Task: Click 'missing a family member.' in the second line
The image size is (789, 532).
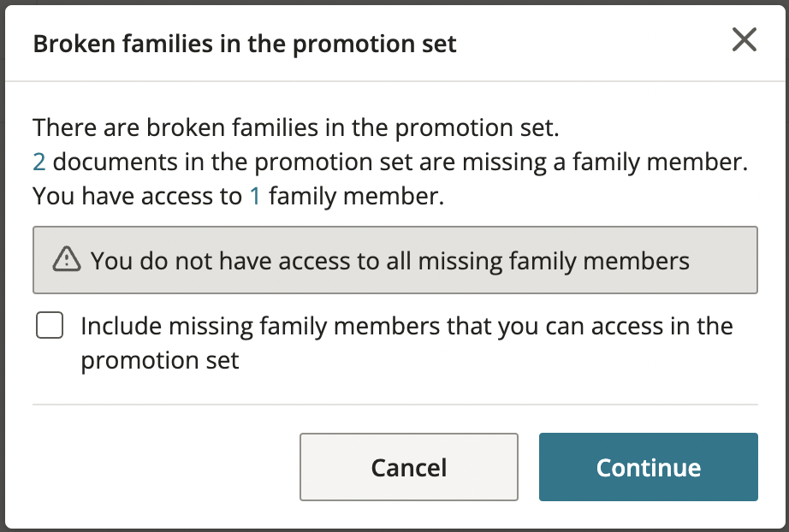Action: pyautogui.click(x=605, y=163)
